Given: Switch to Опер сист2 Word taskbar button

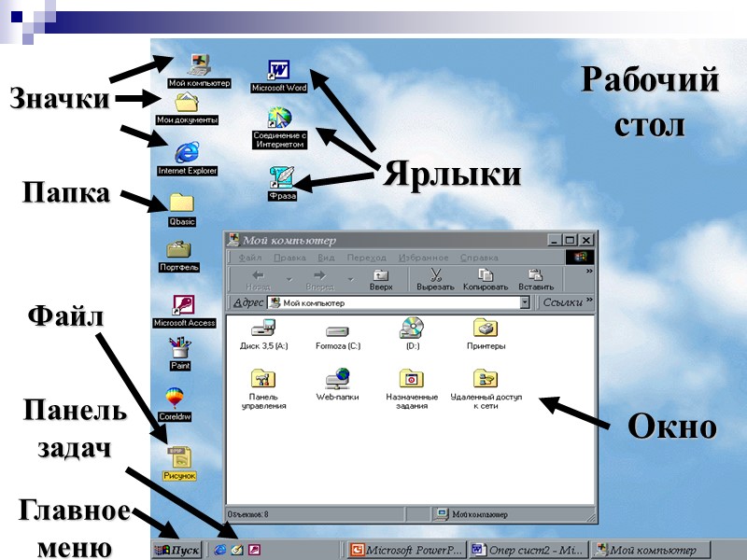Looking at the screenshot, I should (x=529, y=550).
